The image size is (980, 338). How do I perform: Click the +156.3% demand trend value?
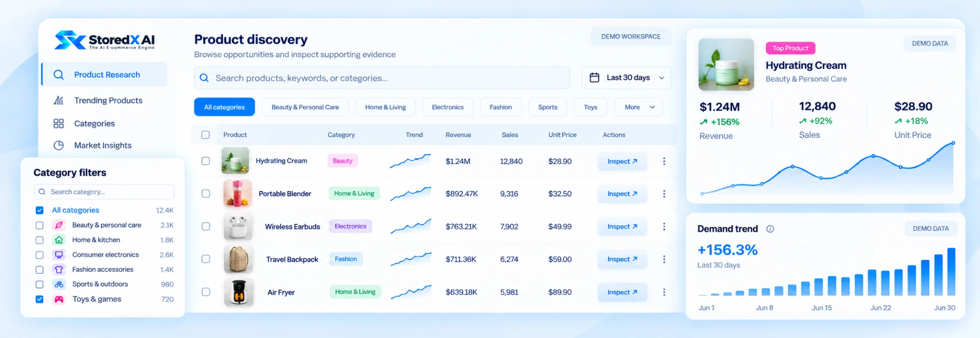click(x=727, y=250)
